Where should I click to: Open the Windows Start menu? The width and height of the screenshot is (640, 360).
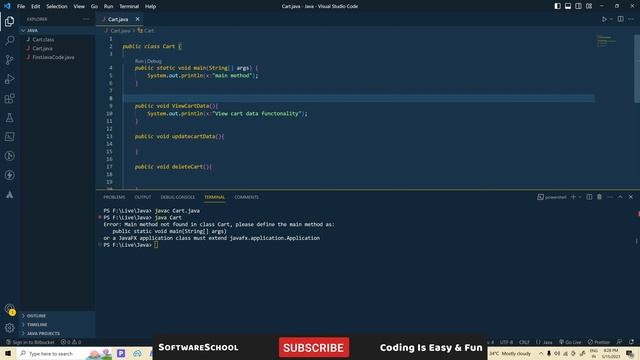coord(8,353)
